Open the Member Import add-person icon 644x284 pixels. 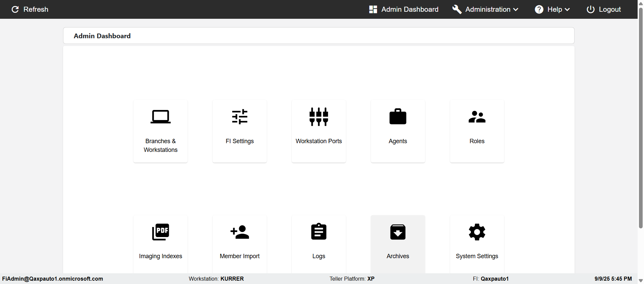240,232
